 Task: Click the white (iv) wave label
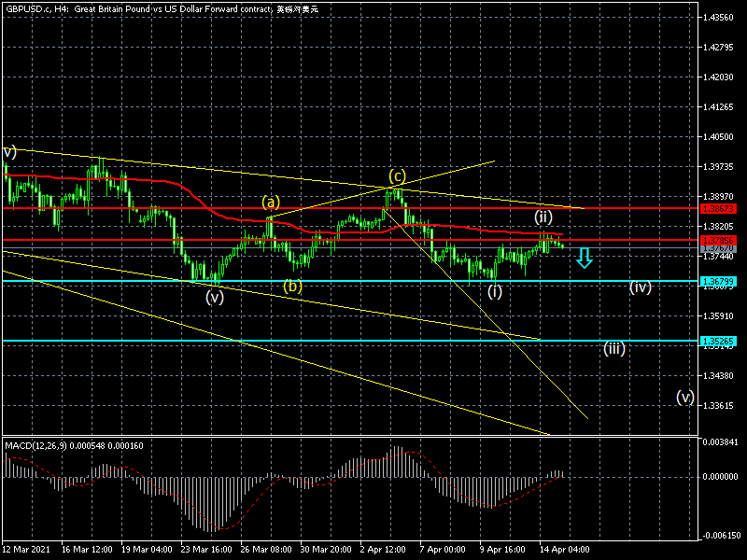639,287
